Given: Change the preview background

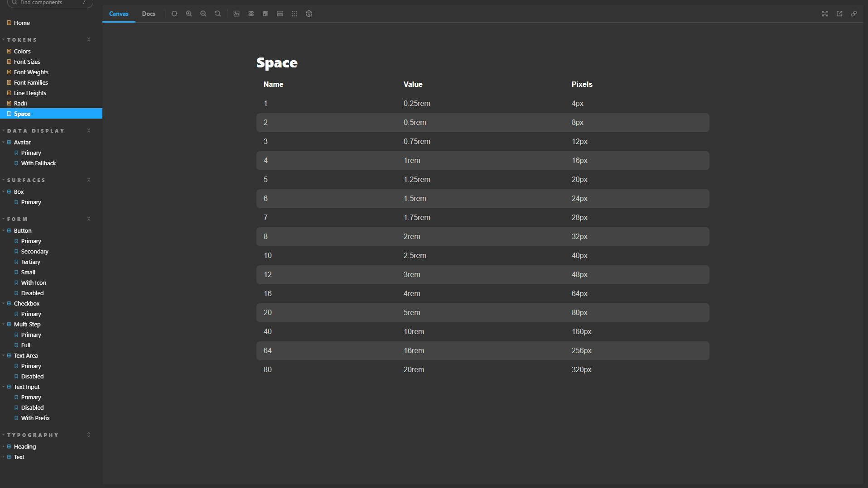Looking at the screenshot, I should click(236, 14).
